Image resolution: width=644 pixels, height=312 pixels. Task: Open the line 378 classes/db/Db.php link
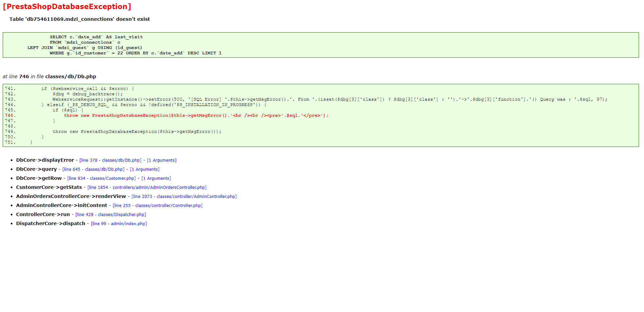click(x=110, y=160)
